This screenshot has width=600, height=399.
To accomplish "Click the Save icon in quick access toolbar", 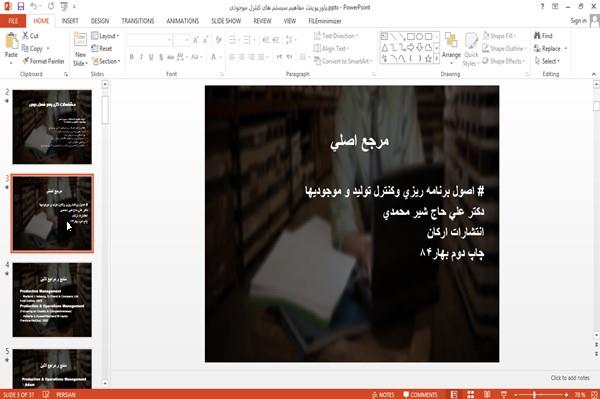I will pos(21,6).
